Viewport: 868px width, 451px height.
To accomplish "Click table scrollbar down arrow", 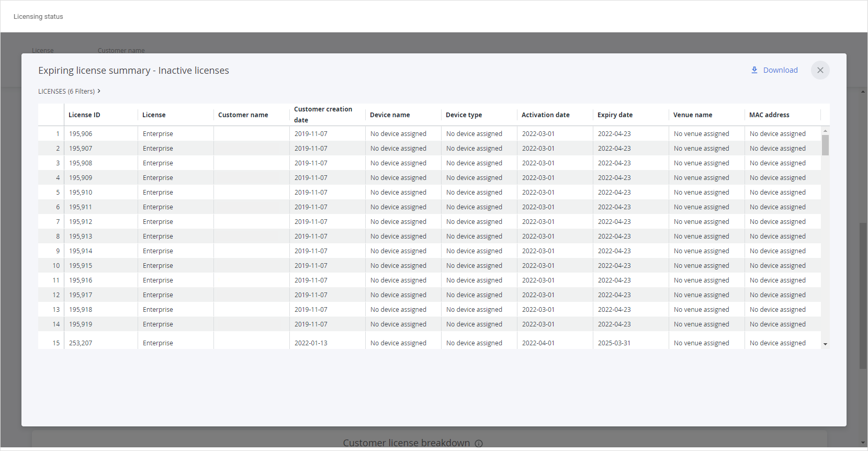I will tap(825, 344).
